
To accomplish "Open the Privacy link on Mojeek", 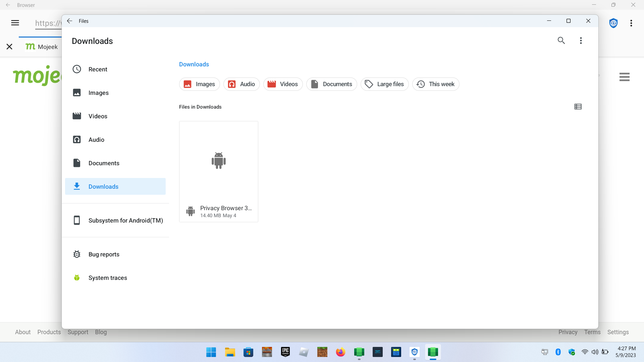I will (568, 332).
